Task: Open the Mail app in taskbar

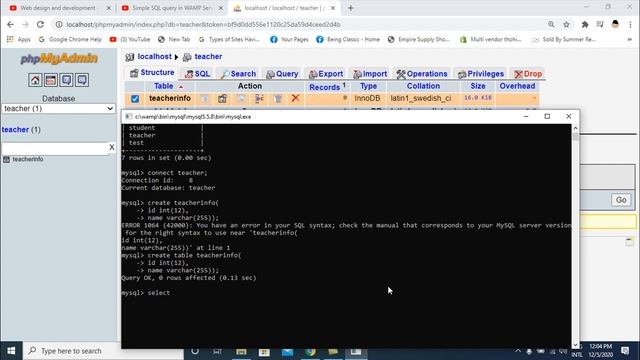Action: [x=287, y=352]
